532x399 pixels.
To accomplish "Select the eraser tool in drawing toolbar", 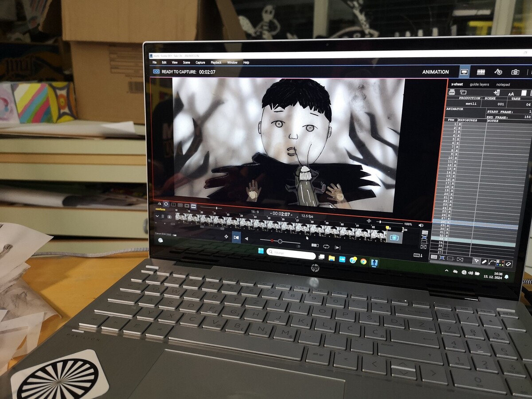I will (x=508, y=263).
